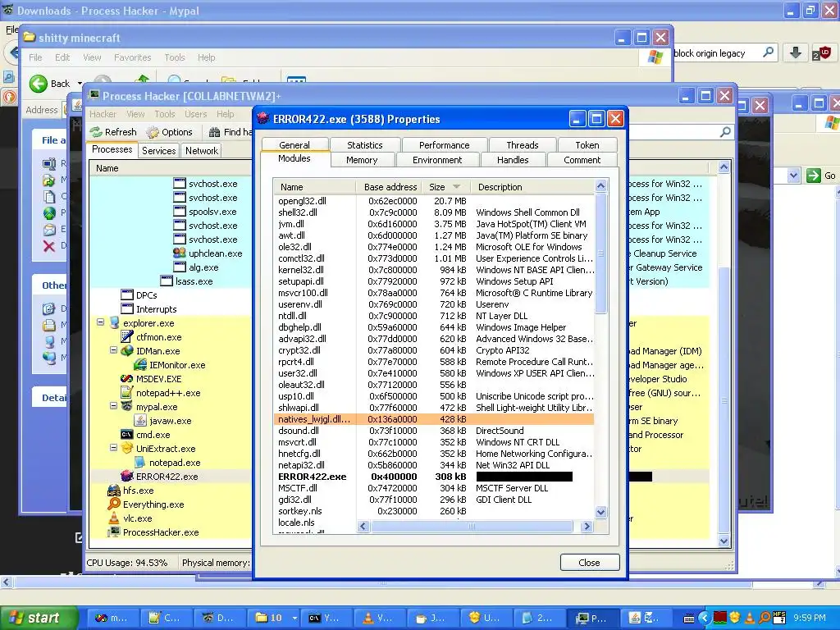This screenshot has width=840, height=630.
Task: Expand hidden system tray icons arrow
Action: (x=705, y=618)
